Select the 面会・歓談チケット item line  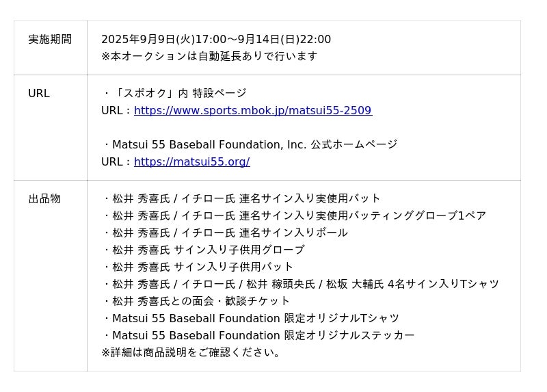pyautogui.click(x=196, y=302)
